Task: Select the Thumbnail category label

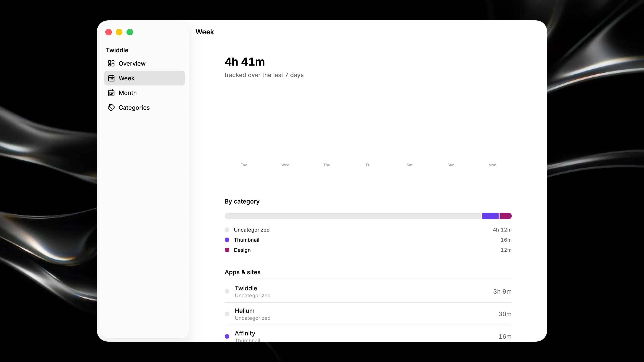Action: pos(247,240)
